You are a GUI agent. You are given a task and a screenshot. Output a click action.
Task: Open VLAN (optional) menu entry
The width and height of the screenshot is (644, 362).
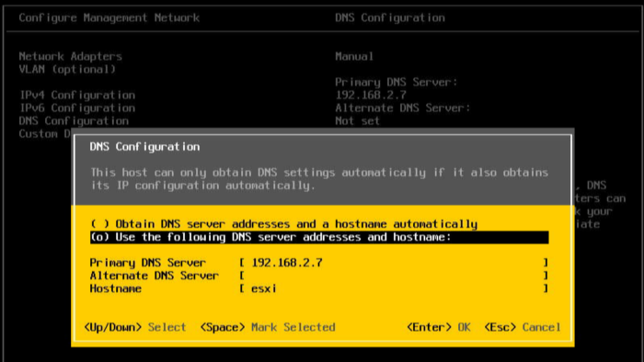coord(67,69)
